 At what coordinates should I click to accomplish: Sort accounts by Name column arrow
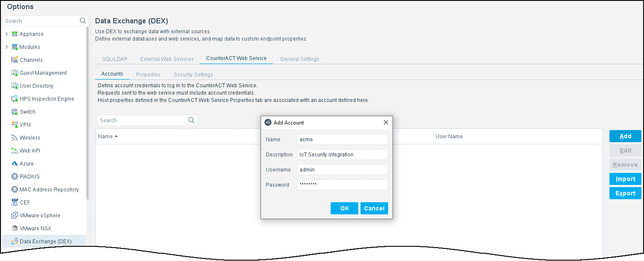116,136
